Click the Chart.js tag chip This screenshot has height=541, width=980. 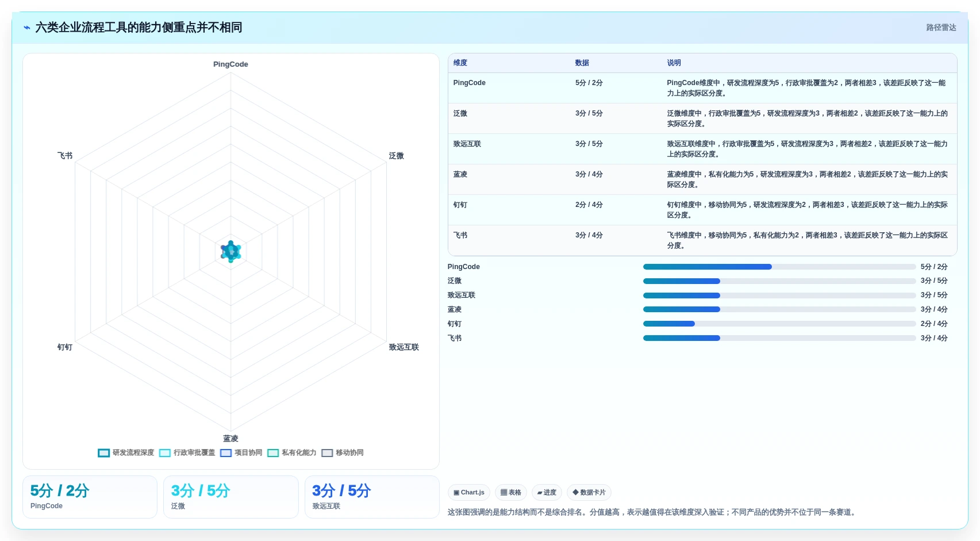coord(469,493)
